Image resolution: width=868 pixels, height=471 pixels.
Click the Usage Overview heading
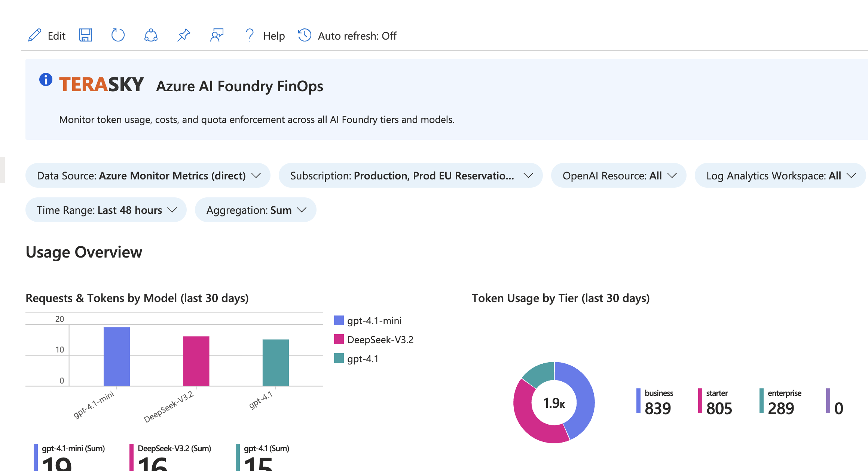[84, 252]
